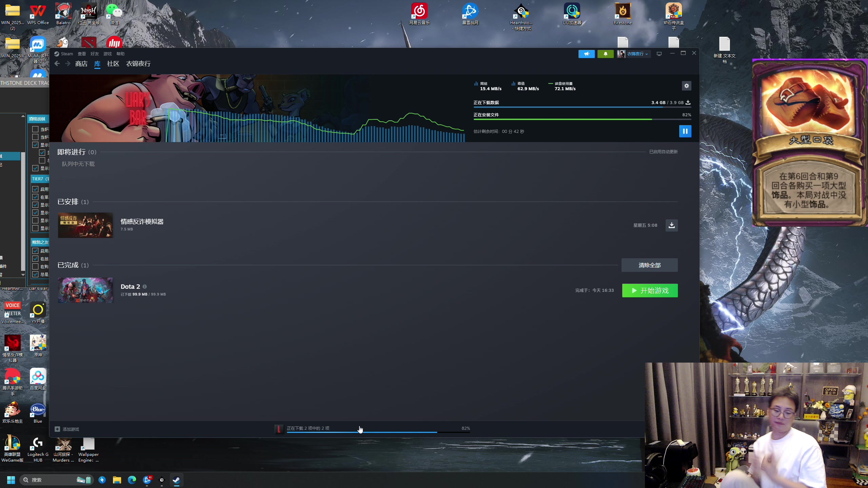This screenshot has width=868, height=488.
Task: Open the 暴雪战网 desktop shortcut
Action: click(x=470, y=14)
